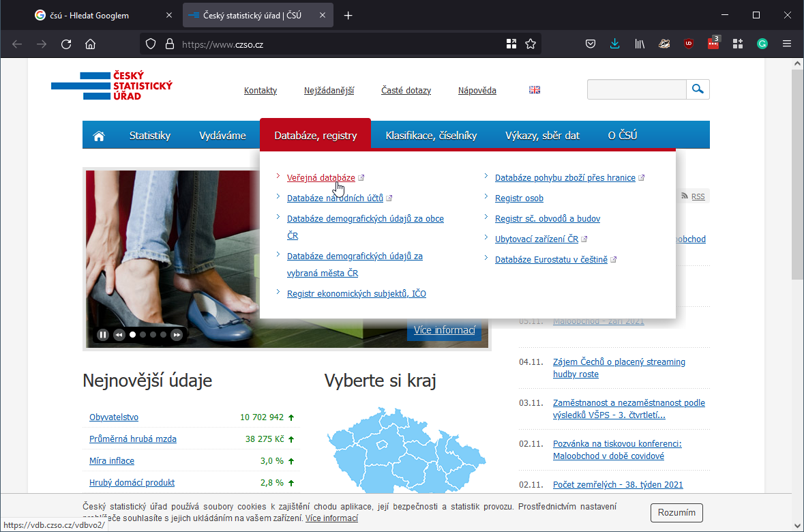Click the padlock site security icon
The image size is (804, 532).
(x=169, y=43)
